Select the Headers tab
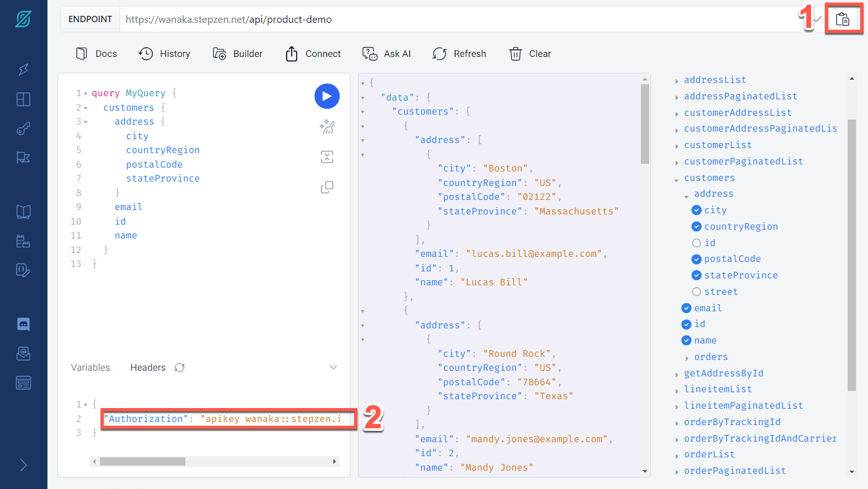This screenshot has width=868, height=489. pyautogui.click(x=148, y=368)
